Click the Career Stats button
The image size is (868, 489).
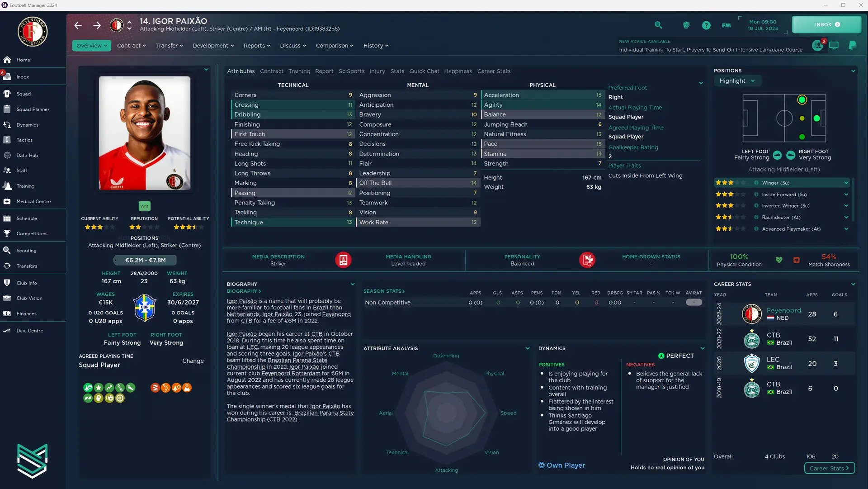(x=830, y=469)
